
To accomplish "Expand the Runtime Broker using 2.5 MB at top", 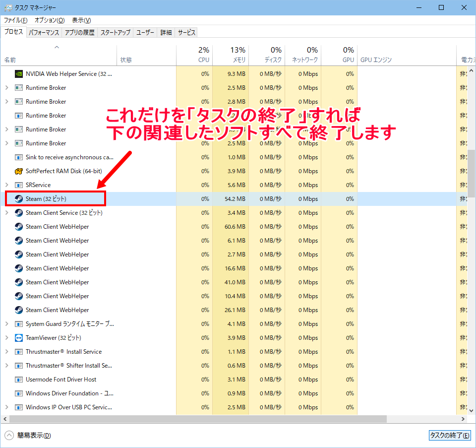I will (x=6, y=88).
